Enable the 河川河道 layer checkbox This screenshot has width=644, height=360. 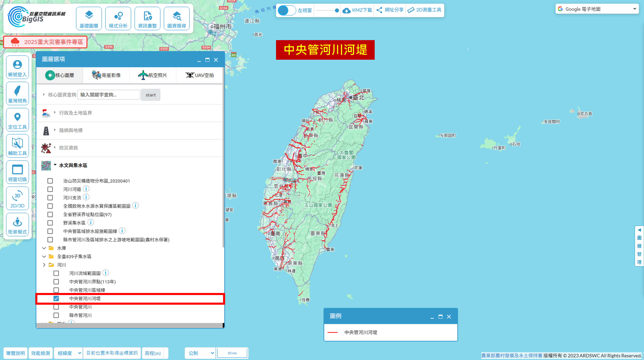click(x=50, y=189)
